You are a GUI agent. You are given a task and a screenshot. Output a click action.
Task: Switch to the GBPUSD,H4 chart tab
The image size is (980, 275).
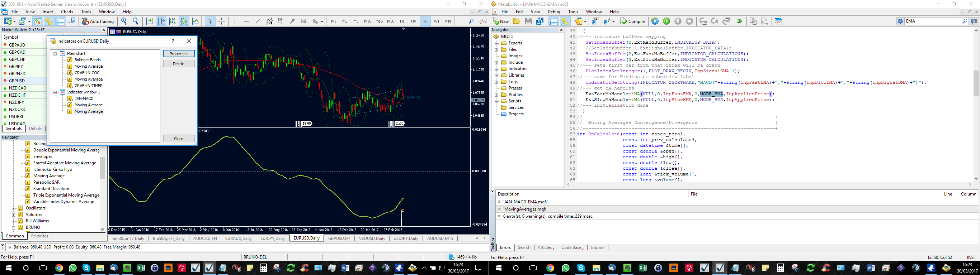[x=339, y=238]
